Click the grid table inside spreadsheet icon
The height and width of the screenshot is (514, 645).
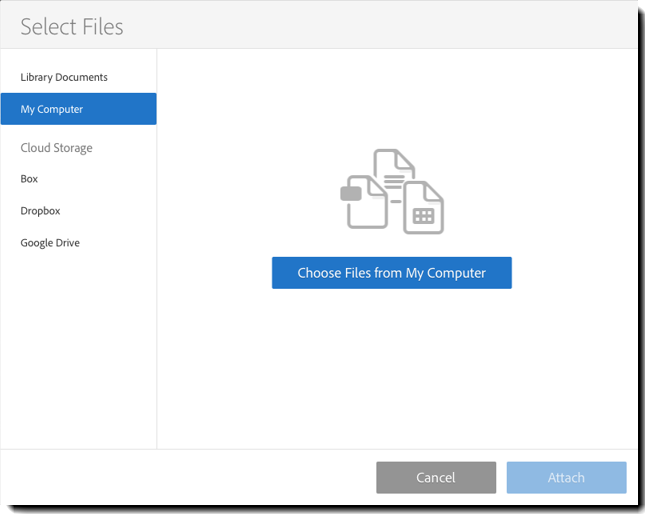click(423, 215)
